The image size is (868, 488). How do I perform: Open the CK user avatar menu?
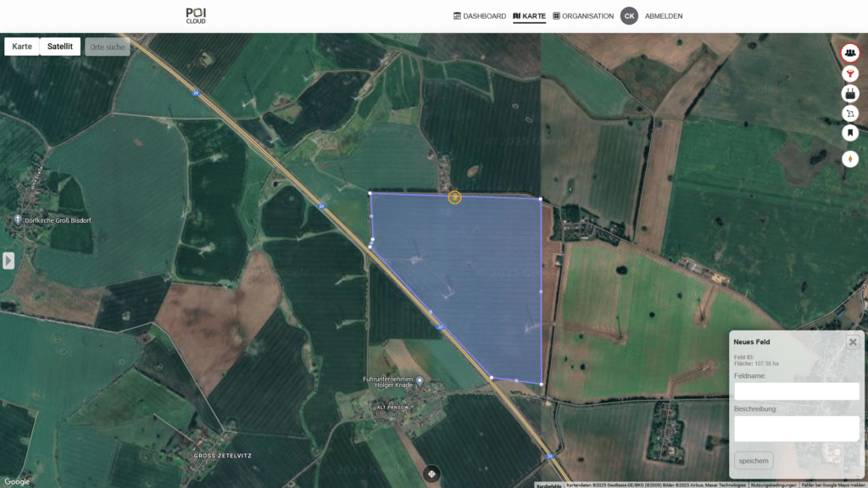pyautogui.click(x=629, y=16)
